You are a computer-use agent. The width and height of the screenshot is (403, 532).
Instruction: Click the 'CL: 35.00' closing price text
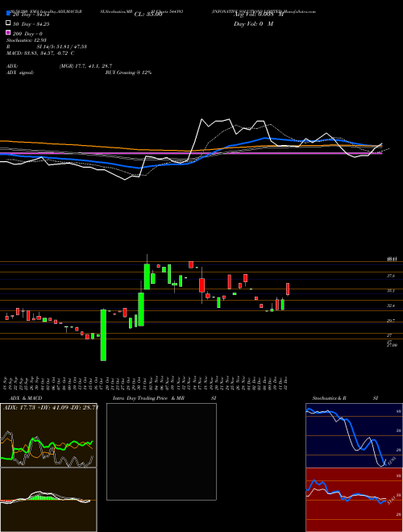[148, 15]
